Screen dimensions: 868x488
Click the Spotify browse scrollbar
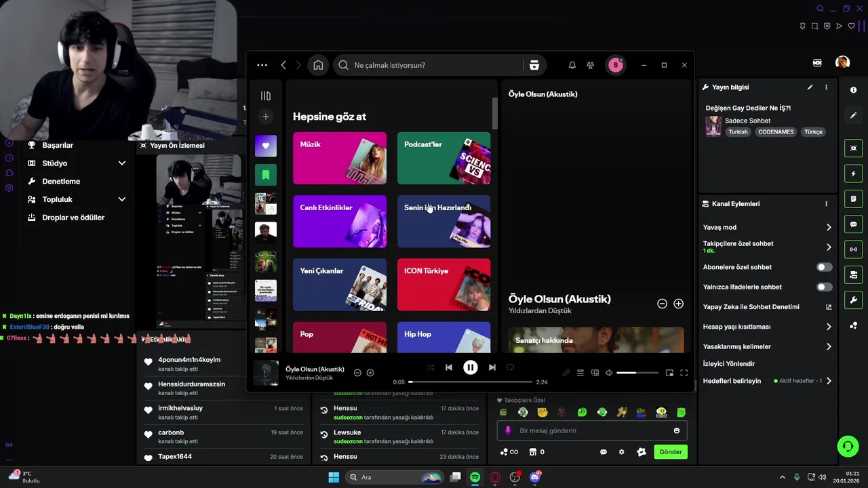click(495, 114)
